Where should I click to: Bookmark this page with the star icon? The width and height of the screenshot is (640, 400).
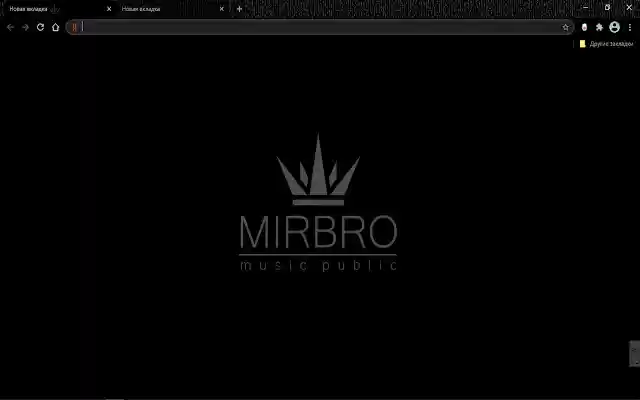pos(565,27)
